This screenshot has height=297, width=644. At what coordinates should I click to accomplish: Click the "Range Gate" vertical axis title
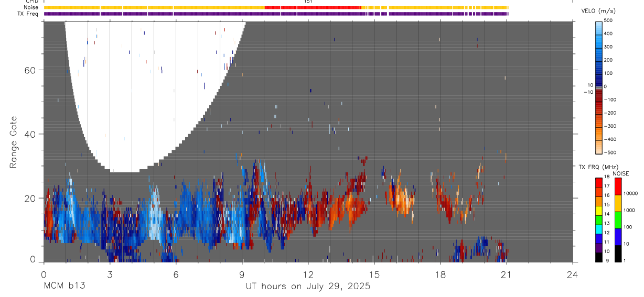(14, 142)
